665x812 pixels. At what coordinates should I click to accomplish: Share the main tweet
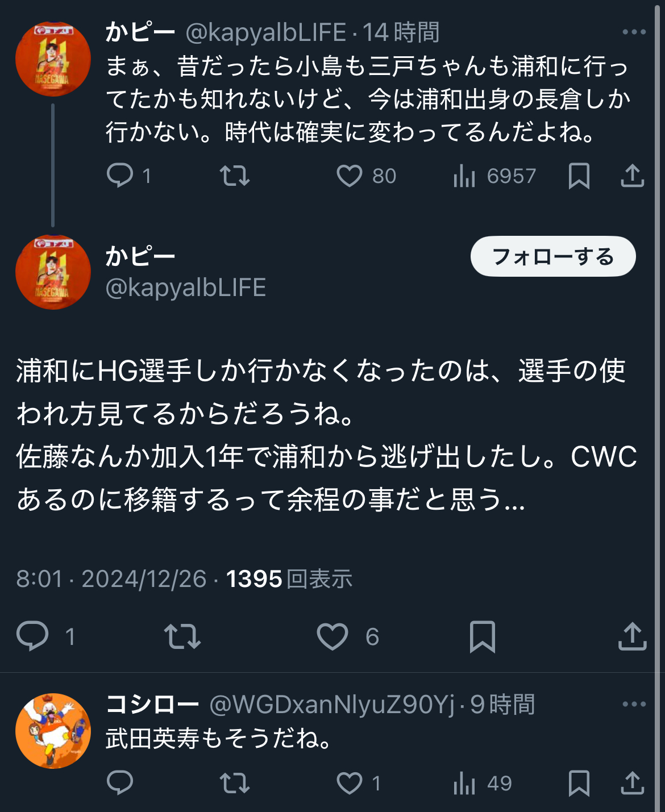pos(633,636)
